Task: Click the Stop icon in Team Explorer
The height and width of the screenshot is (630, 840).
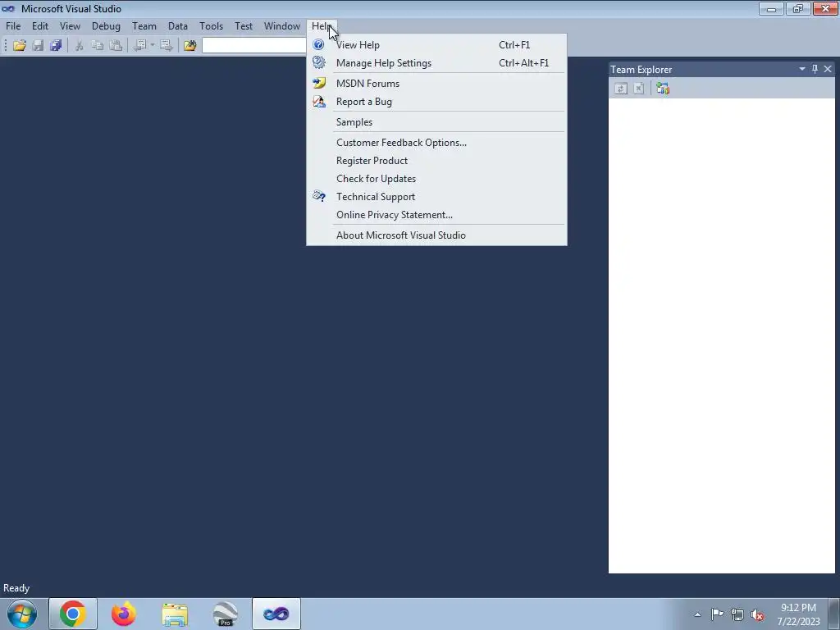Action: pyautogui.click(x=638, y=89)
